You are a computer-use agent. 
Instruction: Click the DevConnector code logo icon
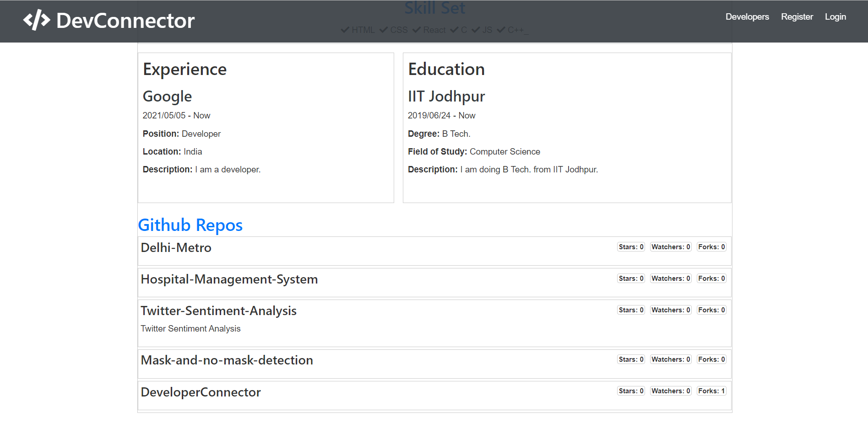pyautogui.click(x=37, y=20)
